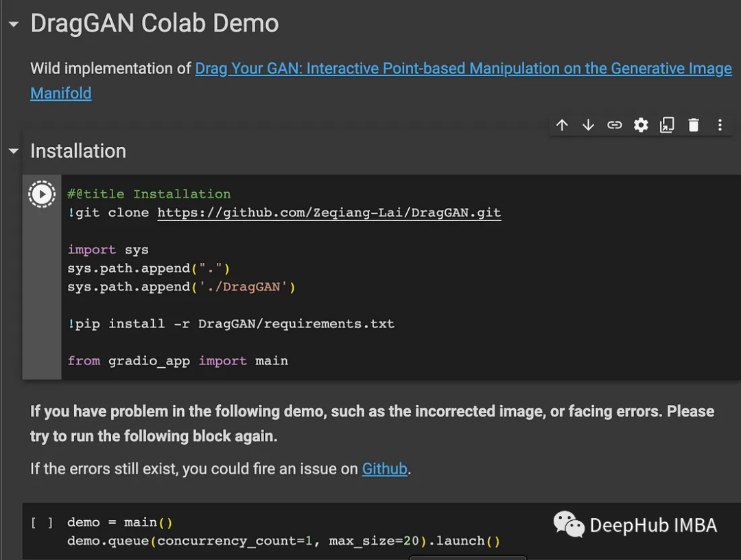Select the DragGAN Colab Demo heading
This screenshot has height=560, width=741.
pyautogui.click(x=154, y=23)
